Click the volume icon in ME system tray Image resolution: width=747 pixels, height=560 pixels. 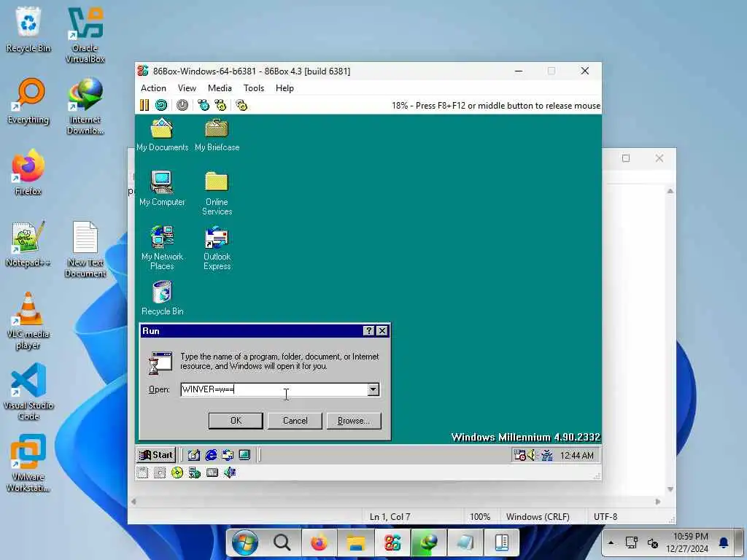point(532,455)
